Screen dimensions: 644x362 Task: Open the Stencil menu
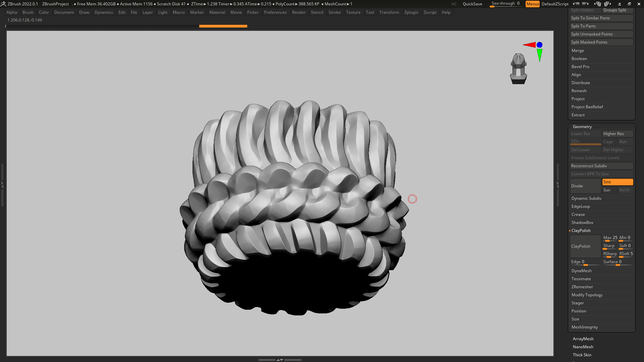[317, 12]
